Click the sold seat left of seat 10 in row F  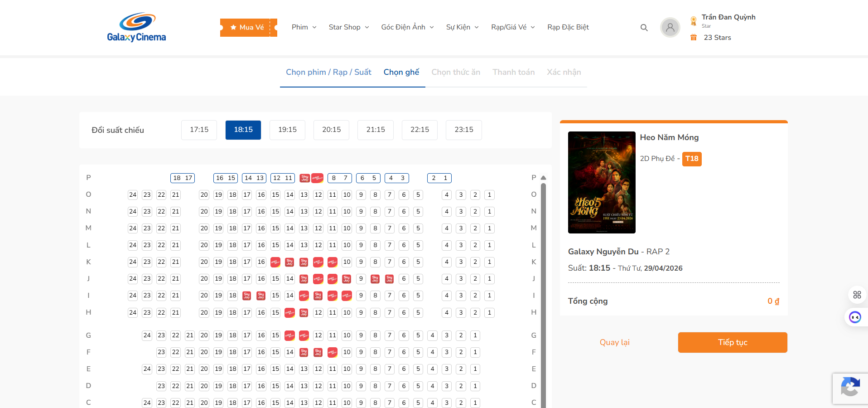pyautogui.click(x=333, y=352)
